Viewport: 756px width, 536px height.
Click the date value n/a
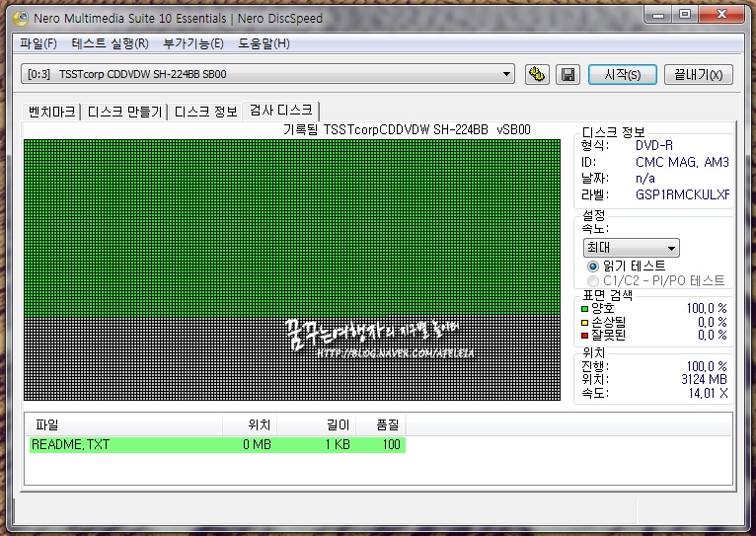(645, 179)
